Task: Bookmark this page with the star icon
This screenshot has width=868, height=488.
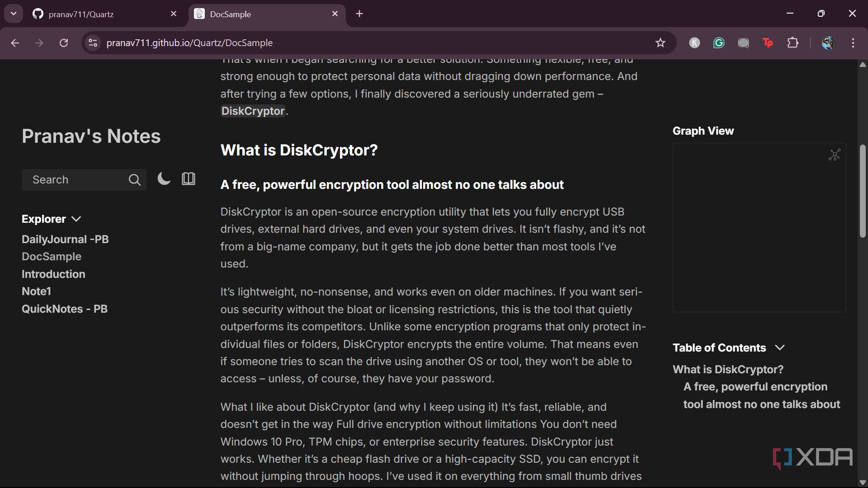Action: click(x=660, y=43)
